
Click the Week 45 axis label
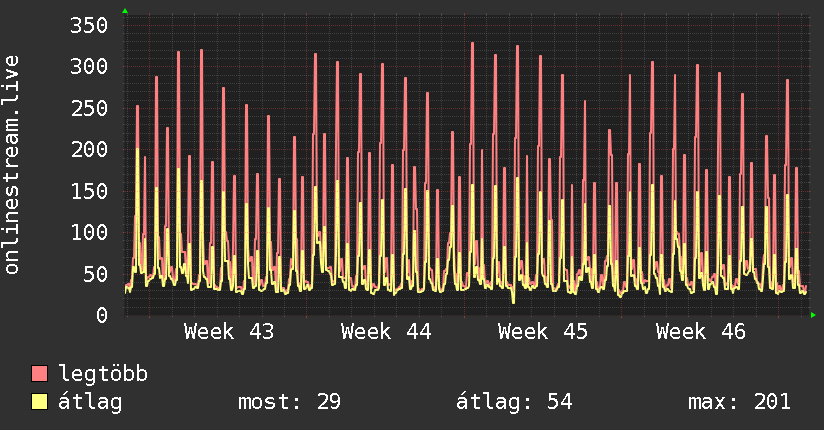pyautogui.click(x=543, y=332)
